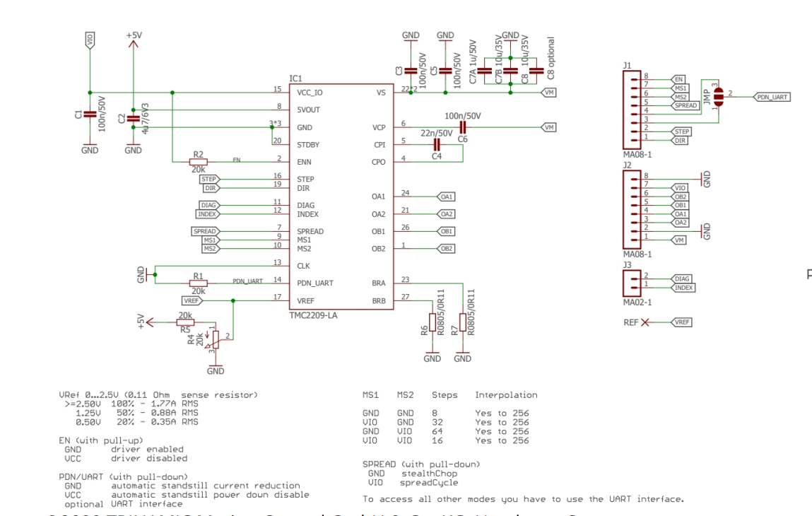Image resolution: width=812 pixels, height=516 pixels.
Task: Select the TMC2209-LA part name
Action: (313, 315)
